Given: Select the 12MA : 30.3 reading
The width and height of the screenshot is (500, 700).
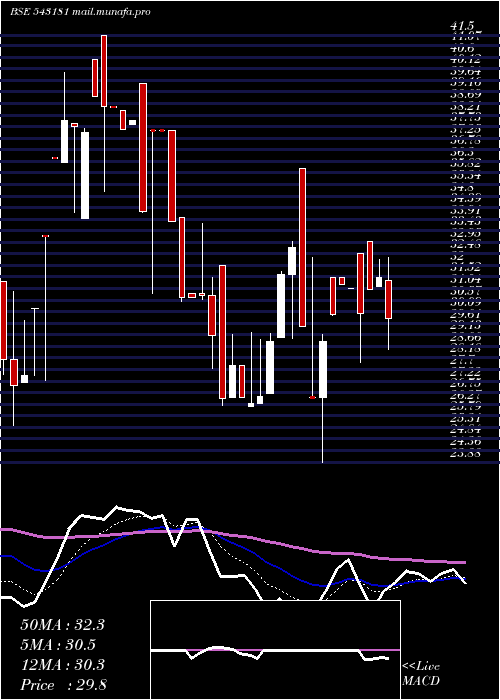Looking at the screenshot, I should (62, 665).
